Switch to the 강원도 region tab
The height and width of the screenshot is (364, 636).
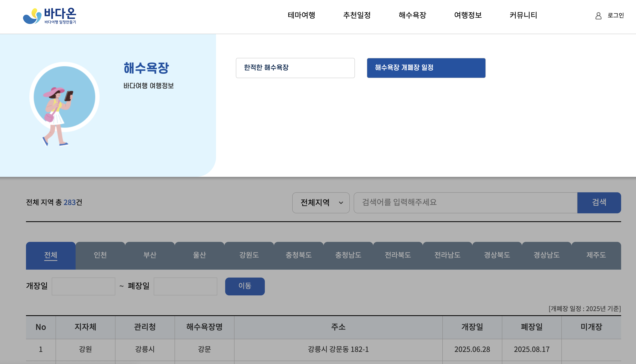point(249,255)
